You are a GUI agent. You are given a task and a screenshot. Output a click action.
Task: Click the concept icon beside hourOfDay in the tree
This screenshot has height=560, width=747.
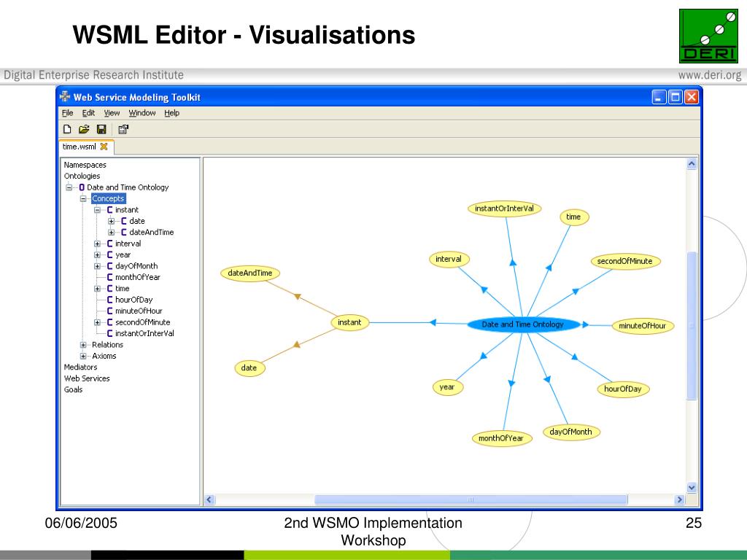(x=109, y=300)
